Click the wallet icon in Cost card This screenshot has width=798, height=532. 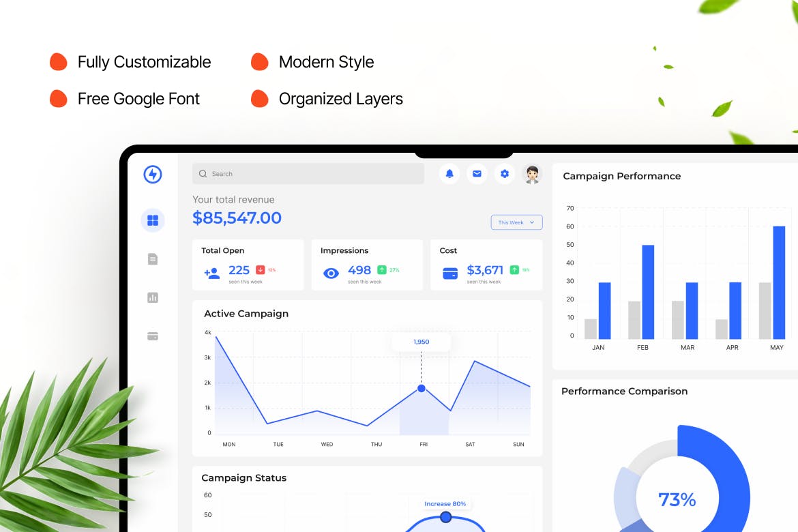450,274
